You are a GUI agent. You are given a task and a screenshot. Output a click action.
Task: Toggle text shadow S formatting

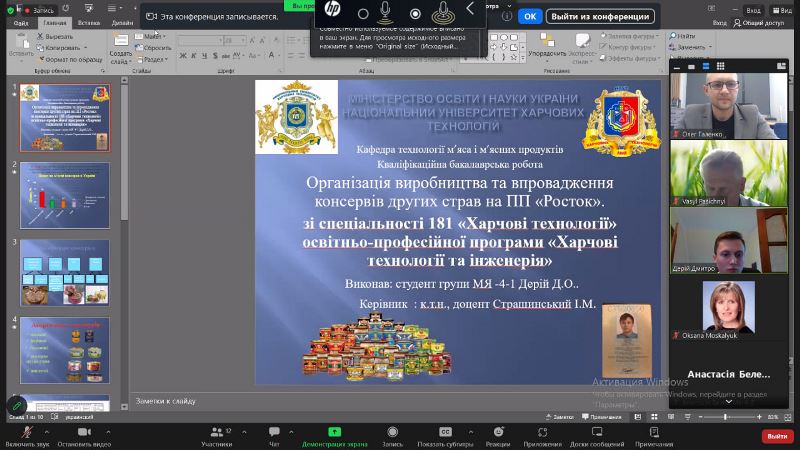tap(215, 56)
